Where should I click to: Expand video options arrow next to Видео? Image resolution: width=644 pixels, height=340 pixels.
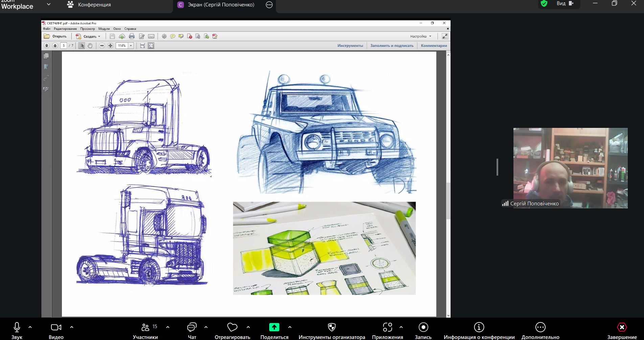[x=72, y=327]
